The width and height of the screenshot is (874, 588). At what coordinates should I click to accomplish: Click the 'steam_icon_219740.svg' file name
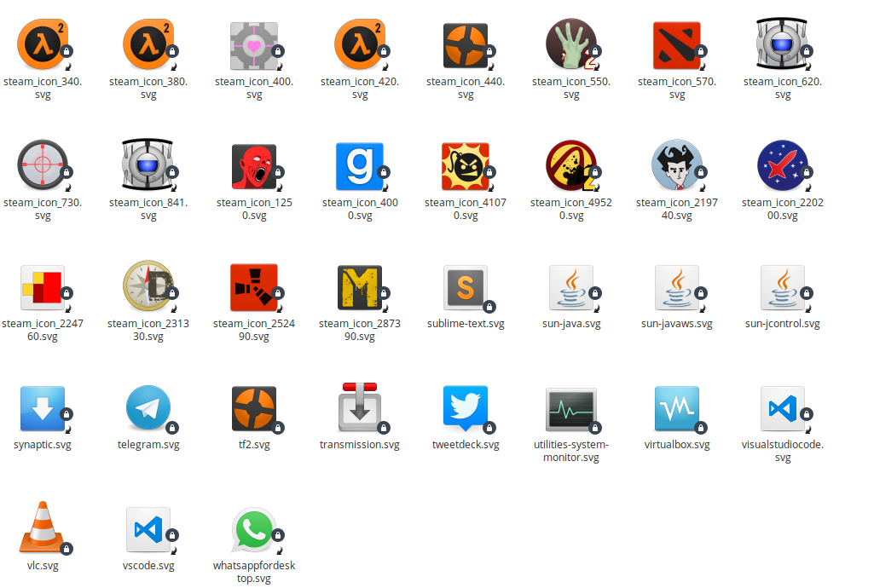(x=677, y=209)
